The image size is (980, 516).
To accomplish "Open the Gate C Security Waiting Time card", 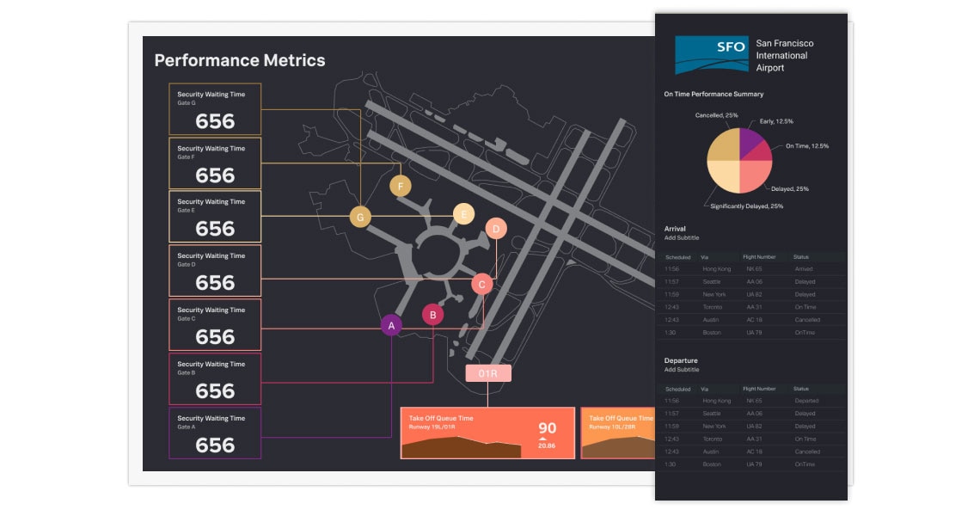I will [x=215, y=324].
